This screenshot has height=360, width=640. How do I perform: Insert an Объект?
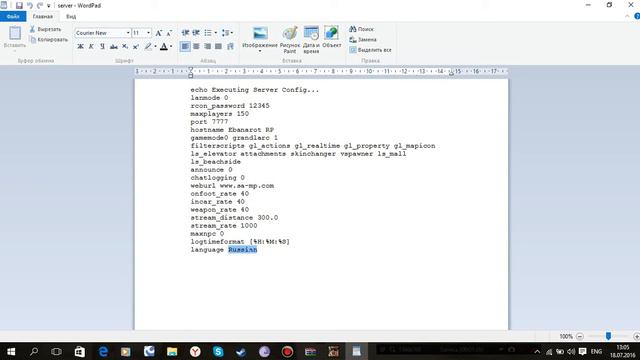[x=331, y=37]
